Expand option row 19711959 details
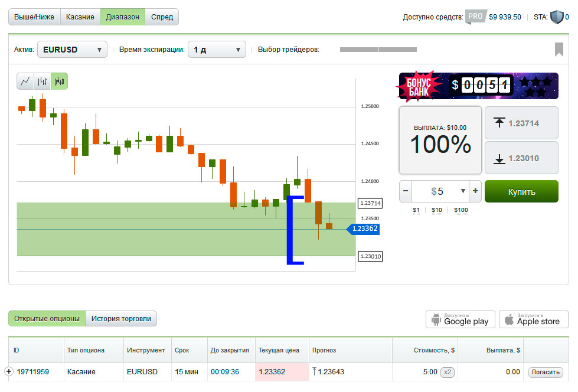Image resolution: width=578 pixels, height=392 pixels. click(9, 371)
